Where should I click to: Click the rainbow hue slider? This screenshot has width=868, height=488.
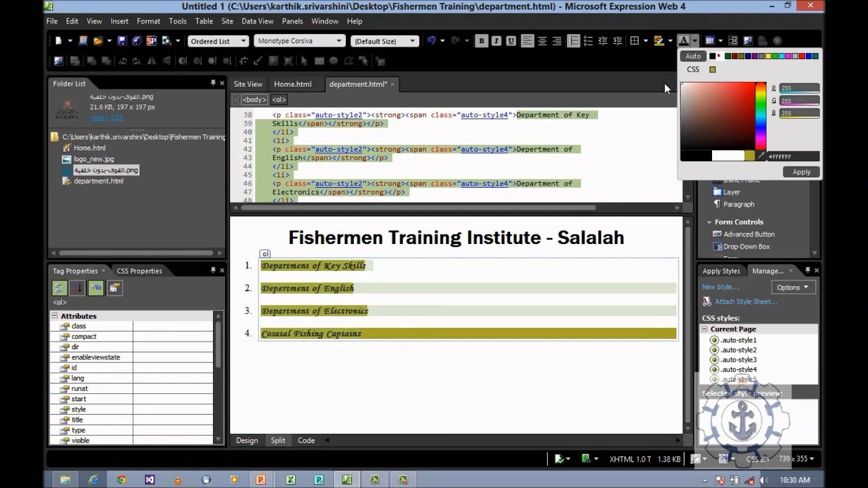(762, 115)
